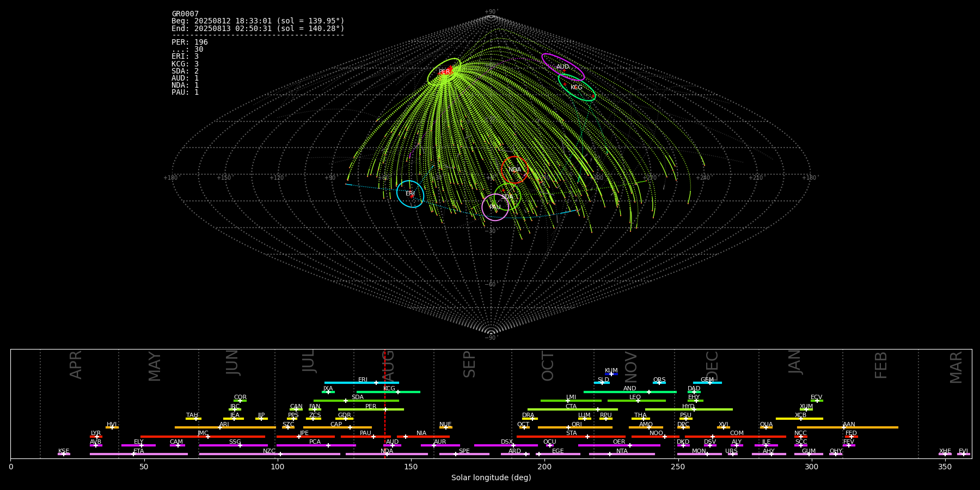Click the 150 tick on solar longitude axis
Screen dimensions: 980x490
point(411,467)
